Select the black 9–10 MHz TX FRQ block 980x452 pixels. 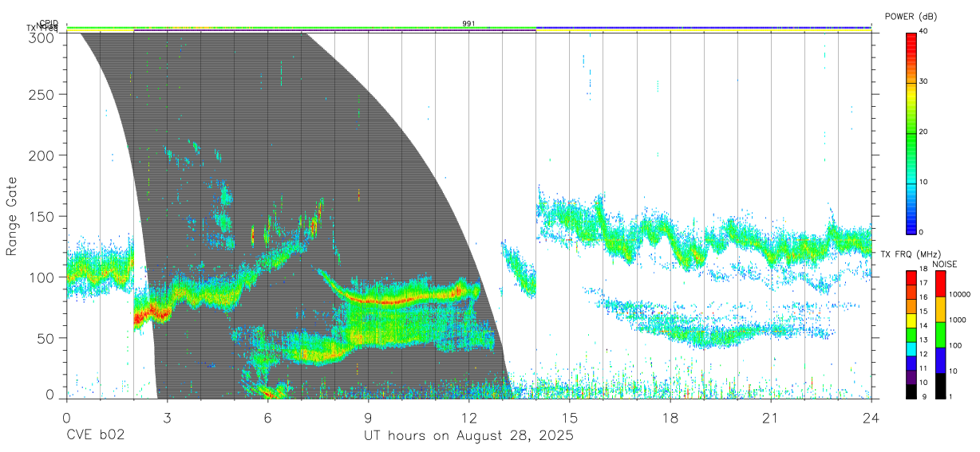pyautogui.click(x=911, y=391)
